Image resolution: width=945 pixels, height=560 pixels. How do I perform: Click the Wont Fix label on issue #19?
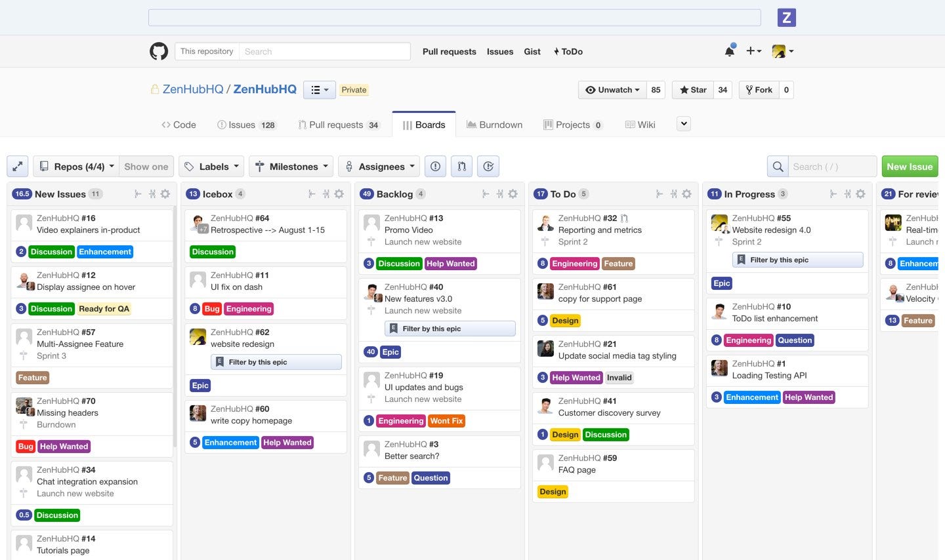coord(446,421)
